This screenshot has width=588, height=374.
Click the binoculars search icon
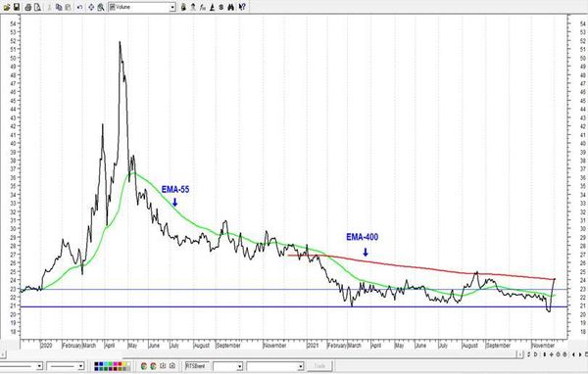pos(231,7)
